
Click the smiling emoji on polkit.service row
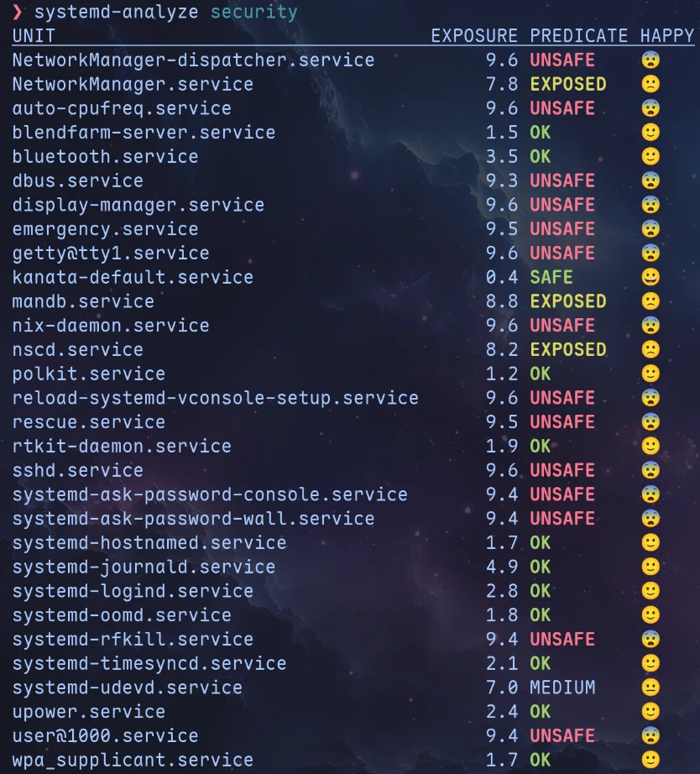tap(650, 374)
